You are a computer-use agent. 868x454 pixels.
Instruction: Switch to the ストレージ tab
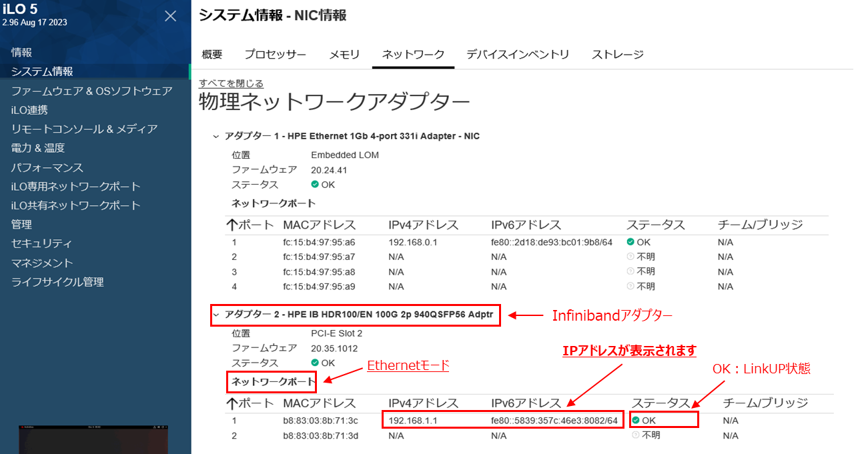[x=617, y=55]
